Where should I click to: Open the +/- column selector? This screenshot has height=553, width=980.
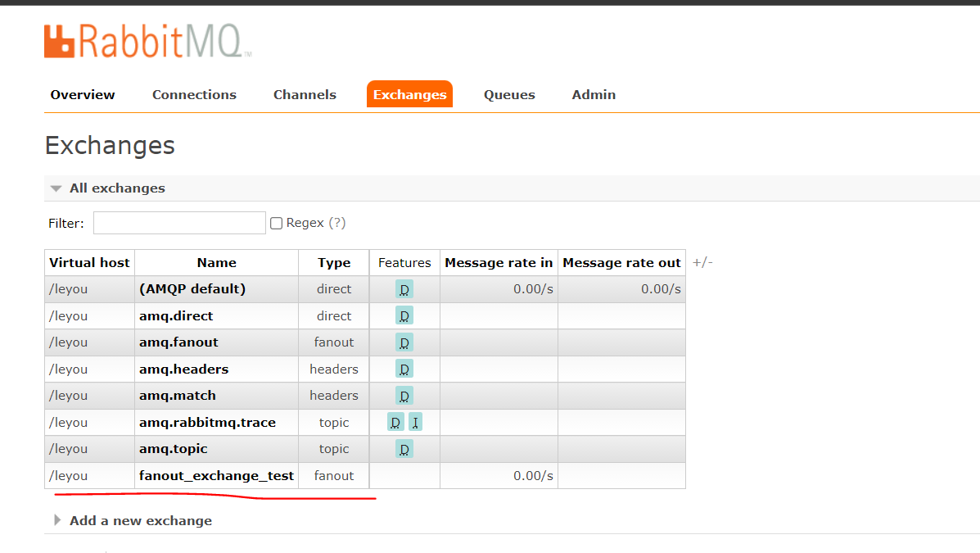(702, 262)
